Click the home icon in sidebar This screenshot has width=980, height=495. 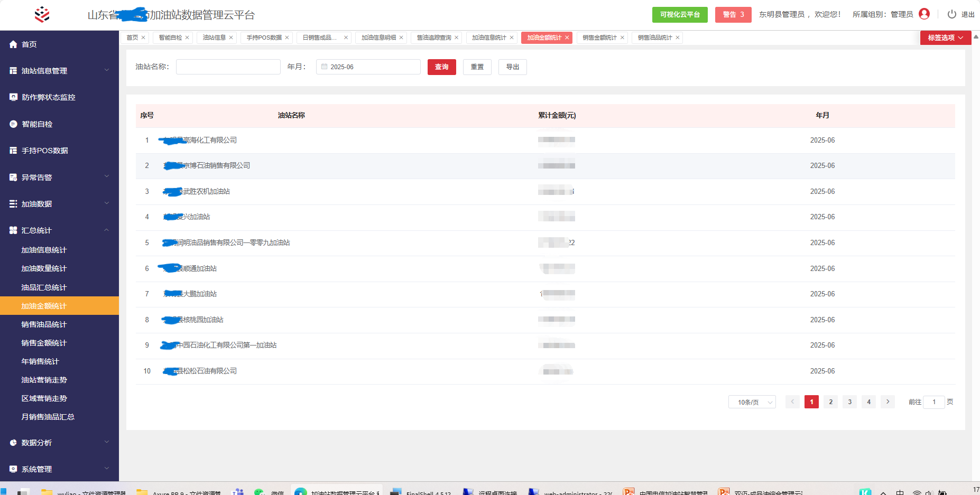pyautogui.click(x=13, y=44)
